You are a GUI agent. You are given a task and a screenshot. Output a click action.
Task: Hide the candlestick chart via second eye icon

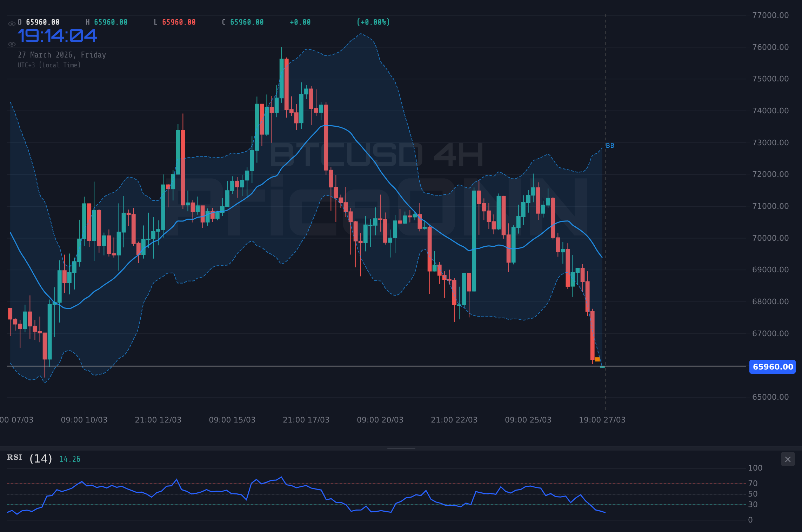(x=12, y=44)
